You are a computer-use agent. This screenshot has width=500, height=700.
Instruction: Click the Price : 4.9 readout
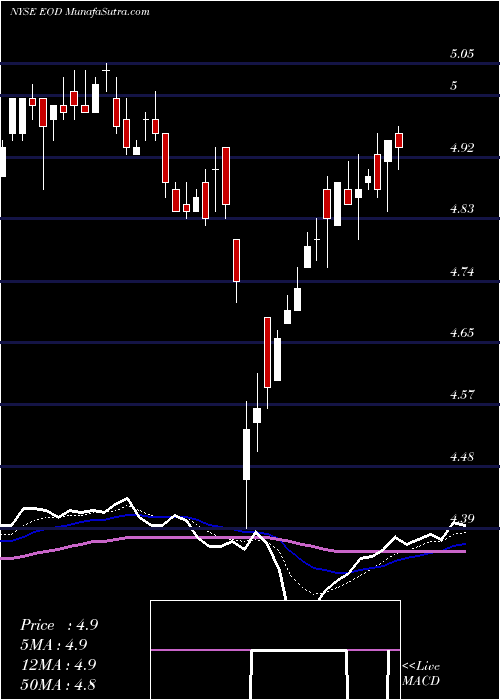tap(59, 625)
